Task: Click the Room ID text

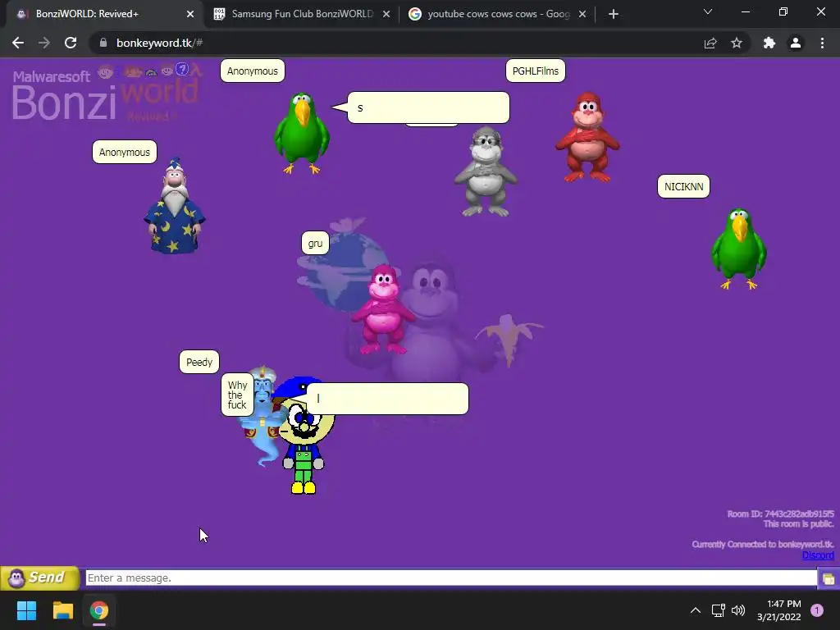Action: (780, 514)
